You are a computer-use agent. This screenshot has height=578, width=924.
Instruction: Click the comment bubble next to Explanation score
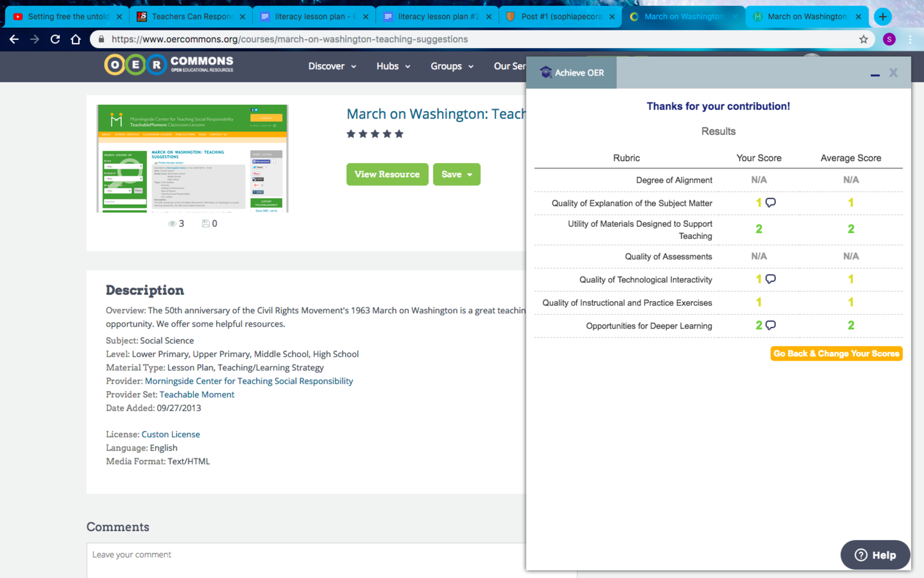click(771, 202)
